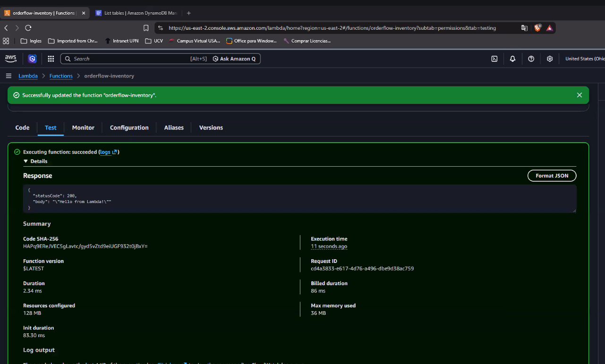This screenshot has width=605, height=364.
Task: Click the Format JSON button
Action: click(x=552, y=176)
